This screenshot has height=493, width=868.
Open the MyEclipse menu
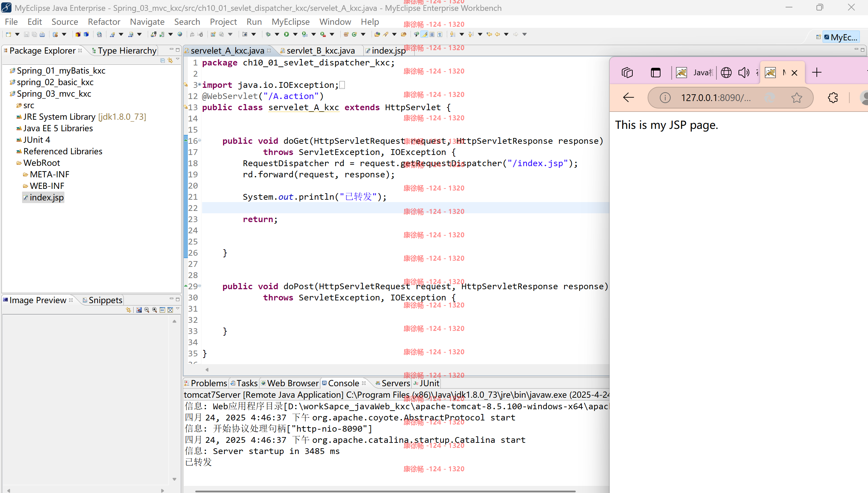(x=291, y=22)
